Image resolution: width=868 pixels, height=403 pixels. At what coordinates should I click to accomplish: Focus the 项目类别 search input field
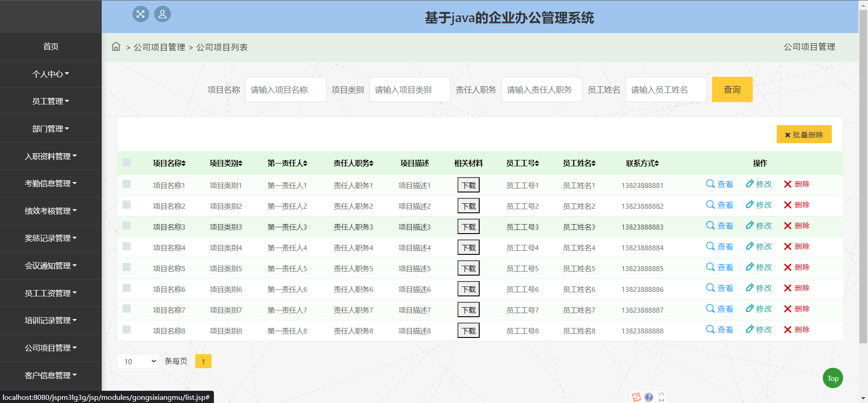410,89
